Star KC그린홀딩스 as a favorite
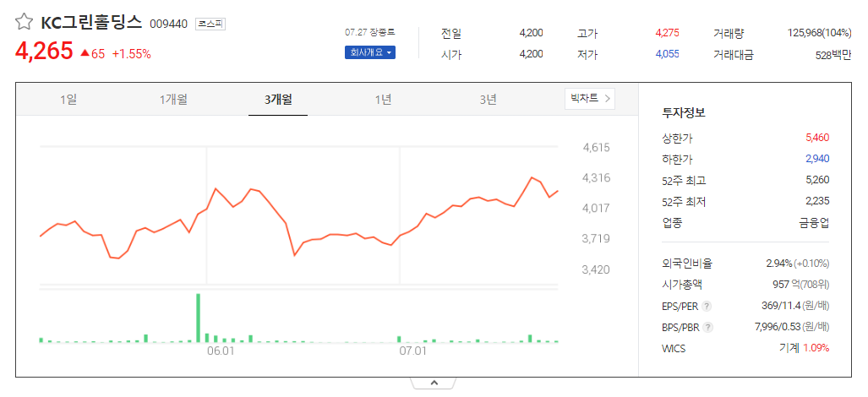The image size is (868, 397). (24, 22)
